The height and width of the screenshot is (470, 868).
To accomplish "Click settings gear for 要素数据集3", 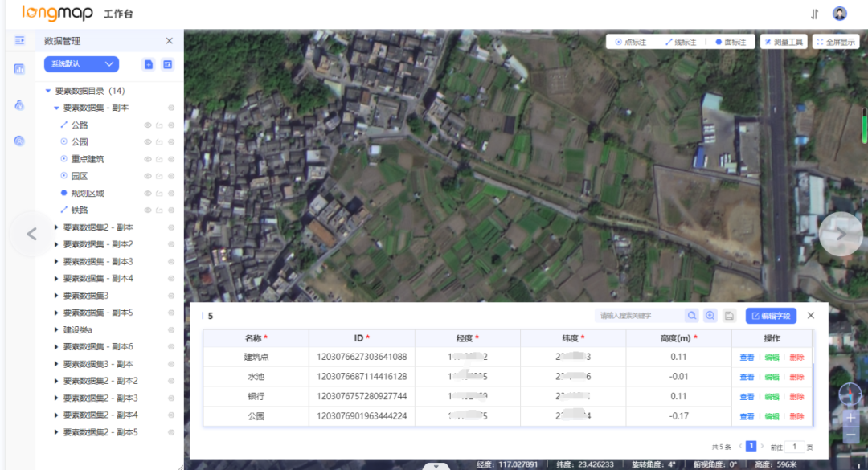I will click(x=171, y=296).
